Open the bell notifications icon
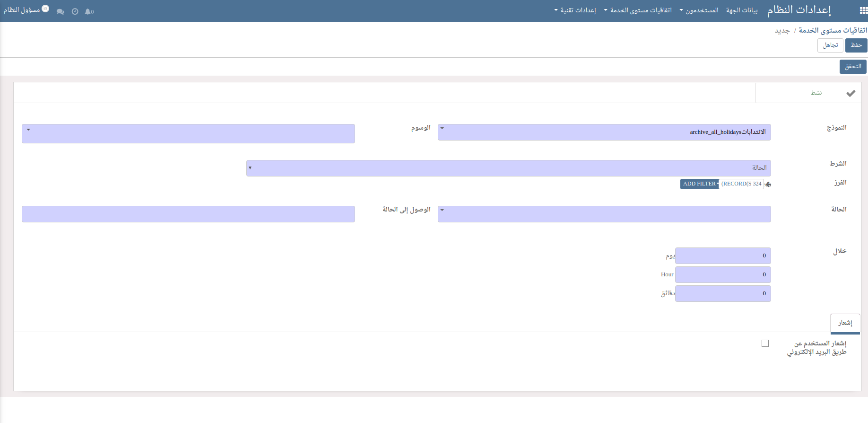The height and width of the screenshot is (423, 868). [x=89, y=12]
